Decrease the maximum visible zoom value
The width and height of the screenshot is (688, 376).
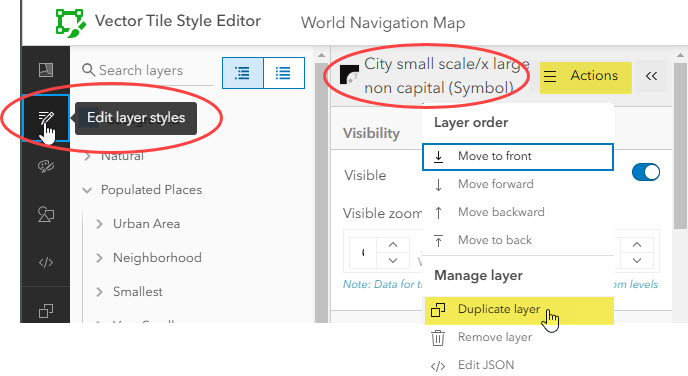(637, 261)
